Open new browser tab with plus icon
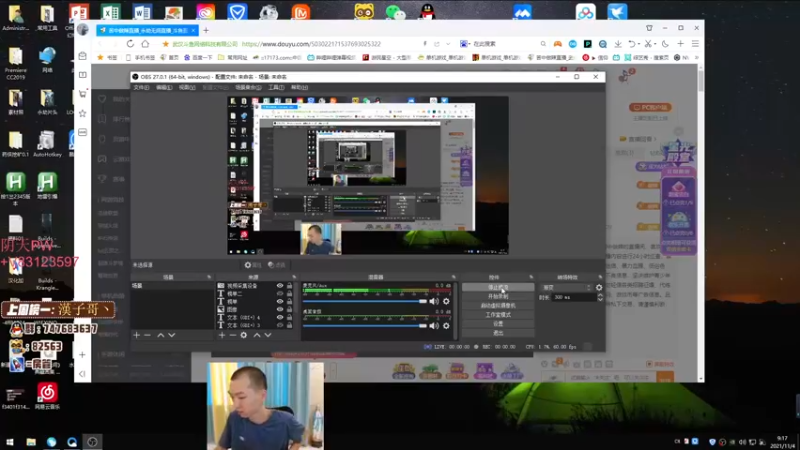Screen dimensions: 800x450 (206, 30)
